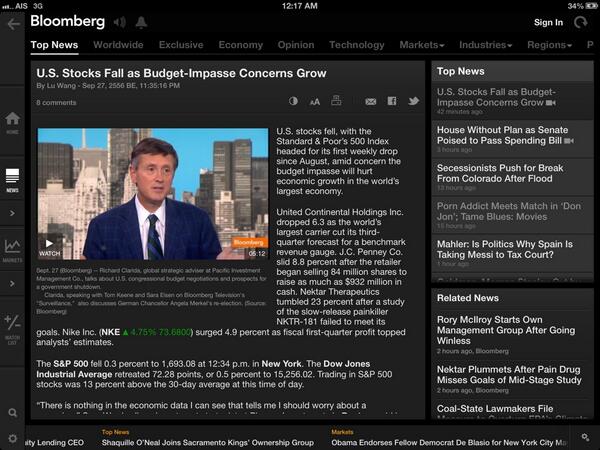Open 'Porn Addict Meets Match' movies story
Screen dimensions: 600x450
(x=512, y=215)
